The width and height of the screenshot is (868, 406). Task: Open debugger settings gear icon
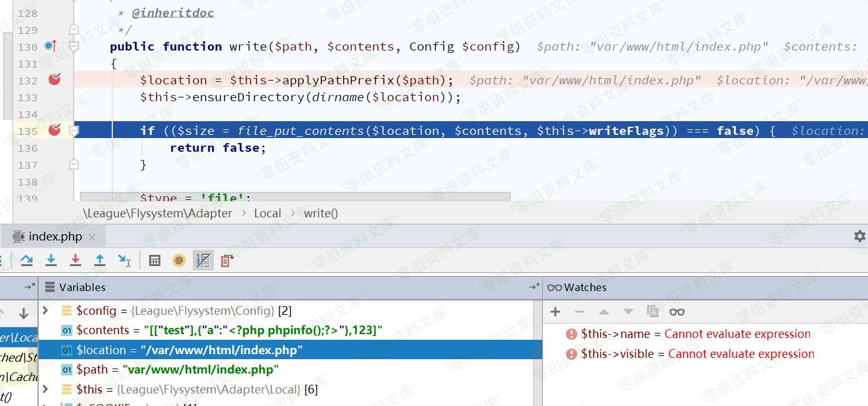coord(859,236)
